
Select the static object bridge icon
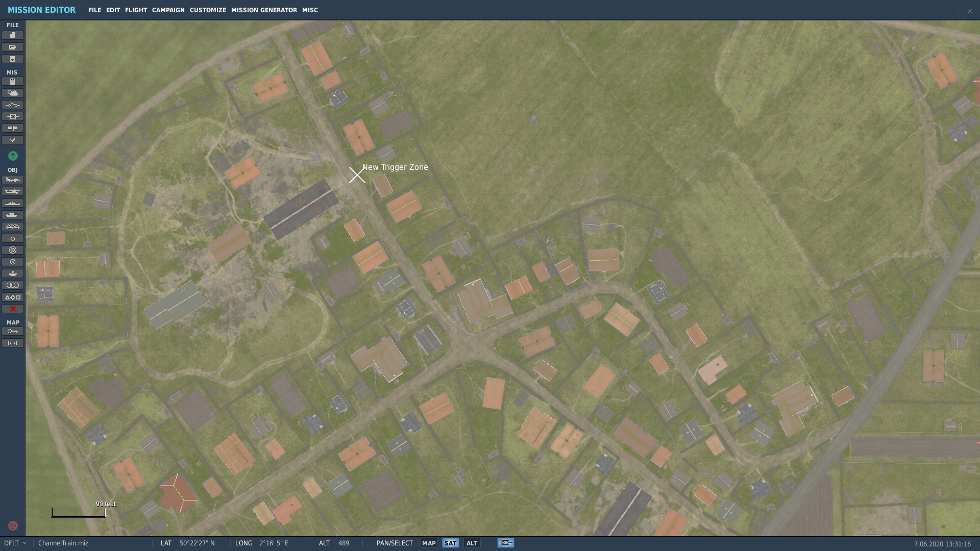click(13, 227)
